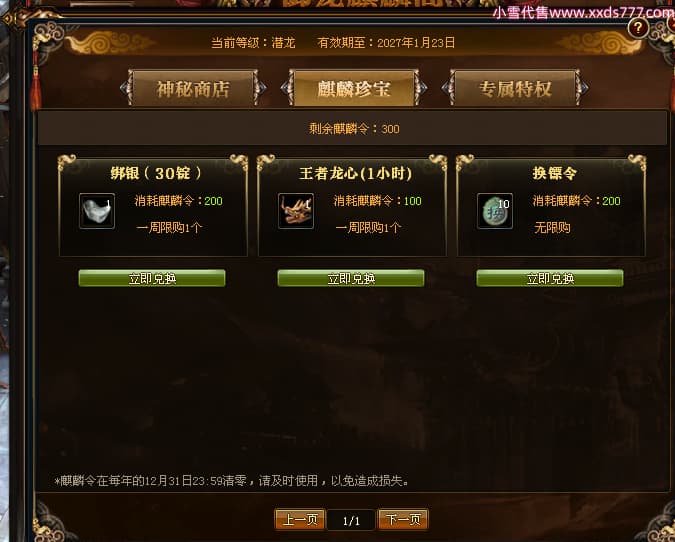This screenshot has height=542, width=675.
Task: Click the 王者龙心(1小时) item title
Action: coord(356,173)
